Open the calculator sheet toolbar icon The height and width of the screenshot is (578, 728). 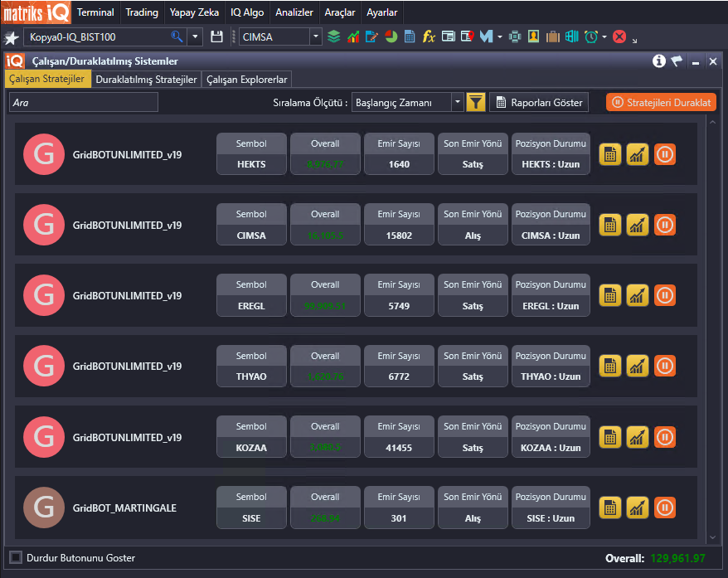[410, 36]
